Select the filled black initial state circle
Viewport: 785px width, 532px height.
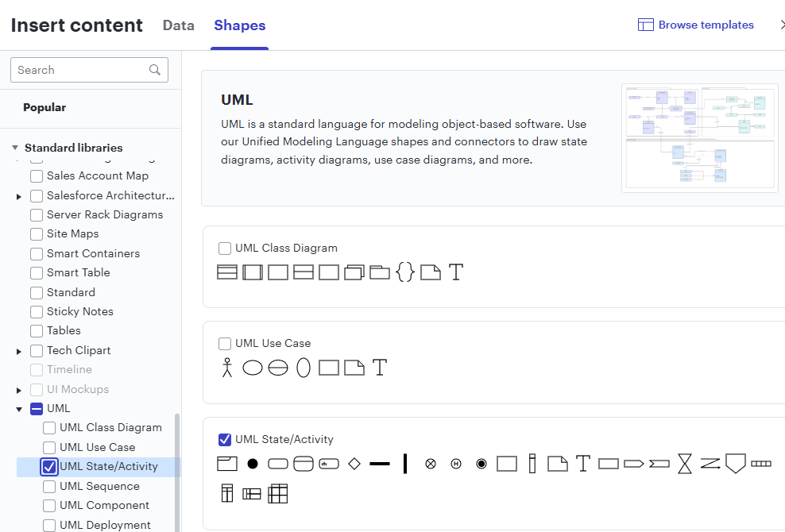coord(253,464)
